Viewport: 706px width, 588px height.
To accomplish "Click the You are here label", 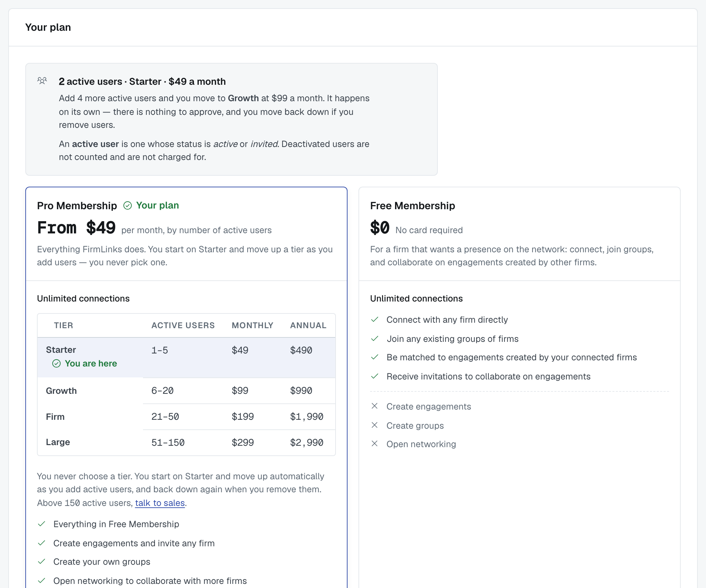I will pyautogui.click(x=91, y=363).
